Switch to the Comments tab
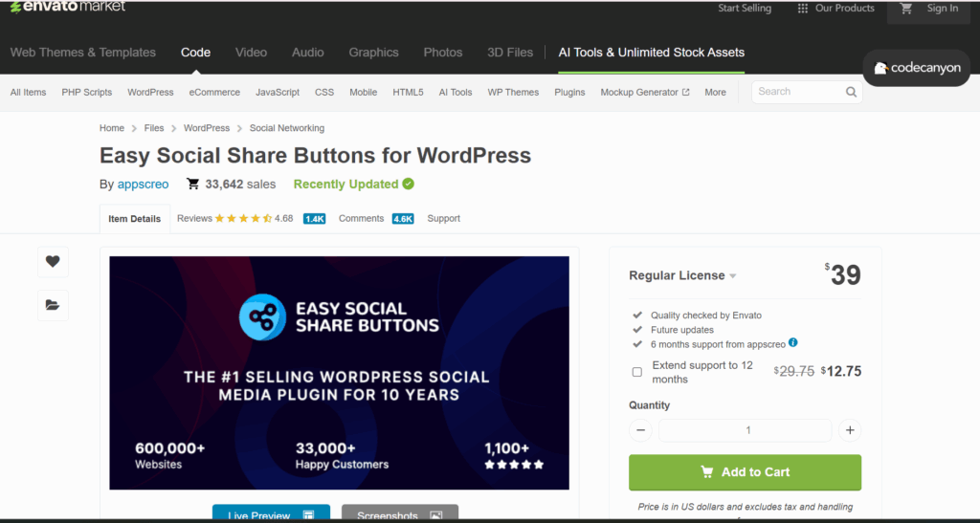 pyautogui.click(x=361, y=218)
